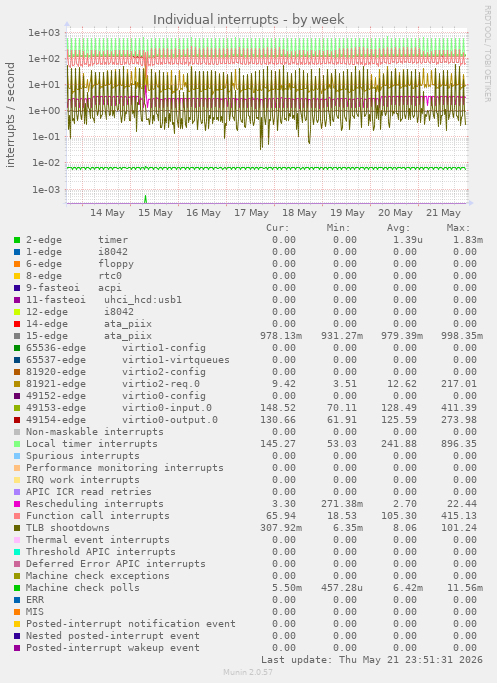
Task: Click the pink Function call interrupts swatch
Action: (x=17, y=516)
